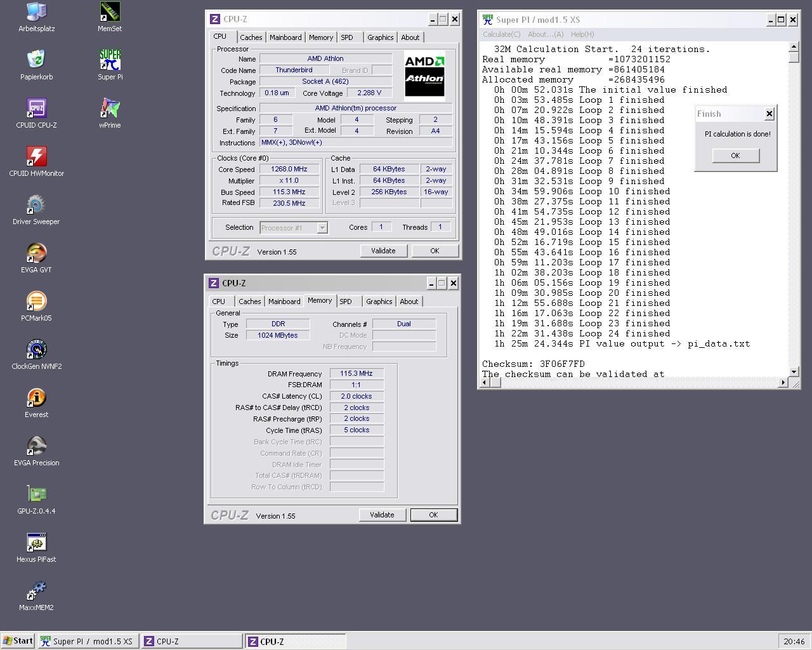This screenshot has height=650, width=812.
Task: Open the Help(H) menu in Super PI
Action: click(582, 34)
